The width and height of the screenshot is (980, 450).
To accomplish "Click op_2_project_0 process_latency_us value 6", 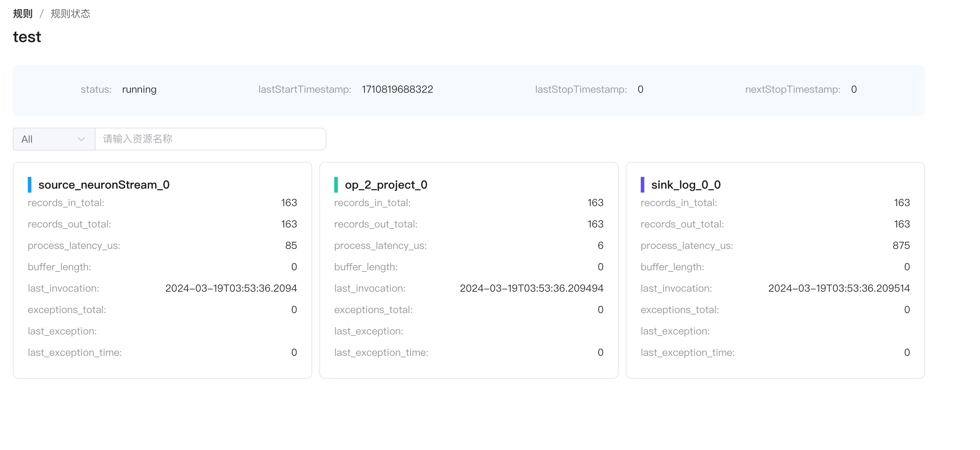I will coord(600,246).
